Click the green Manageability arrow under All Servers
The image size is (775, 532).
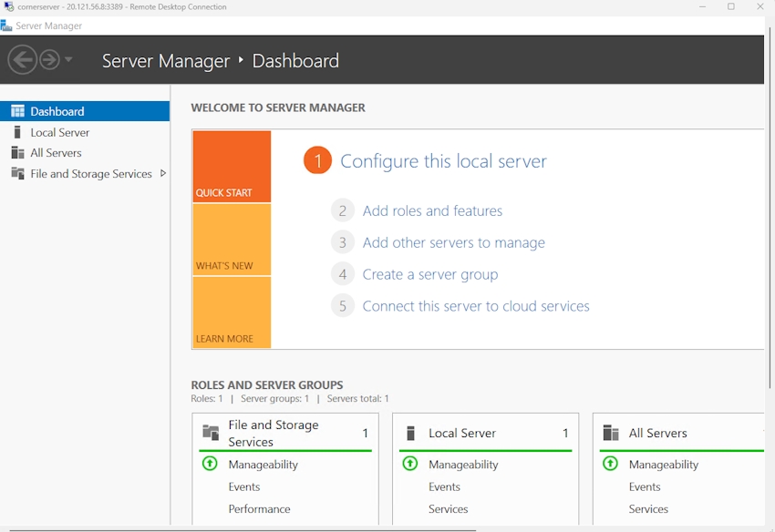pyautogui.click(x=609, y=464)
